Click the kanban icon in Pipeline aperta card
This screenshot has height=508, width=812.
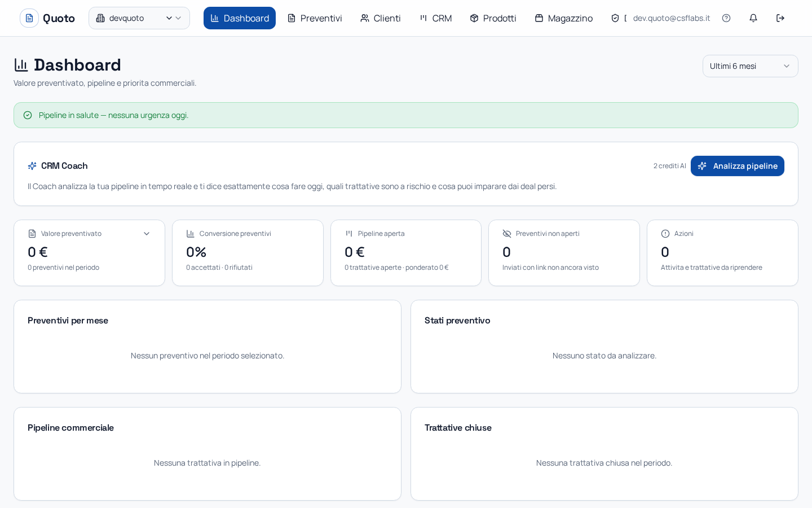tap(349, 234)
